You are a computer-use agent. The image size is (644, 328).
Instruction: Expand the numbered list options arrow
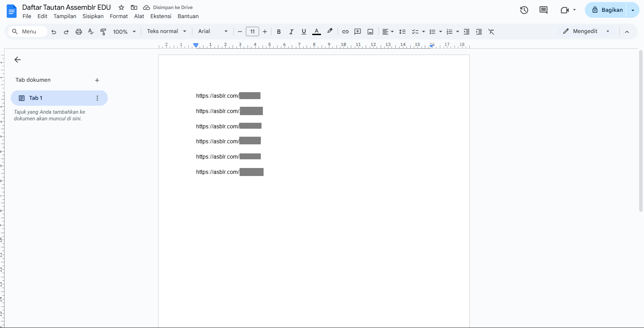(x=457, y=32)
